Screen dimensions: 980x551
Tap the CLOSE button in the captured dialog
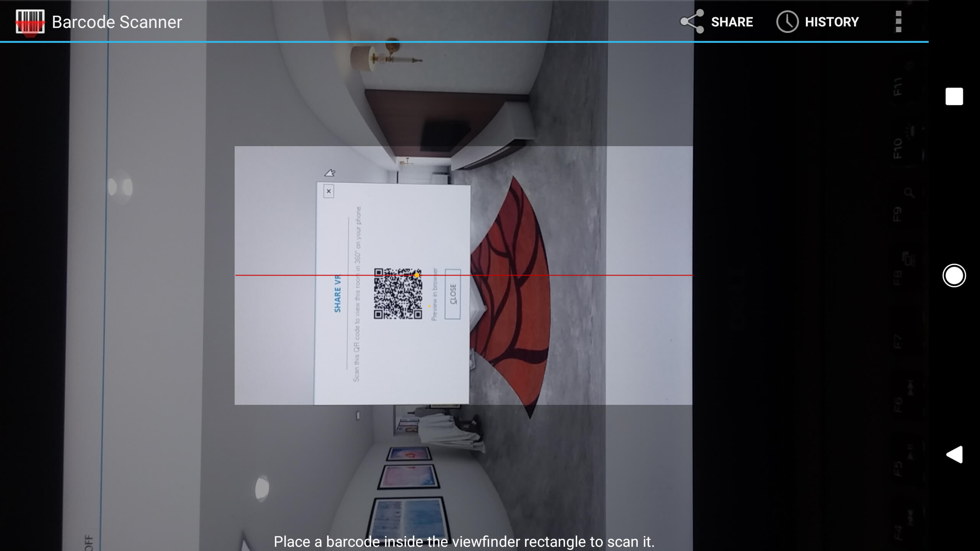pyautogui.click(x=452, y=294)
